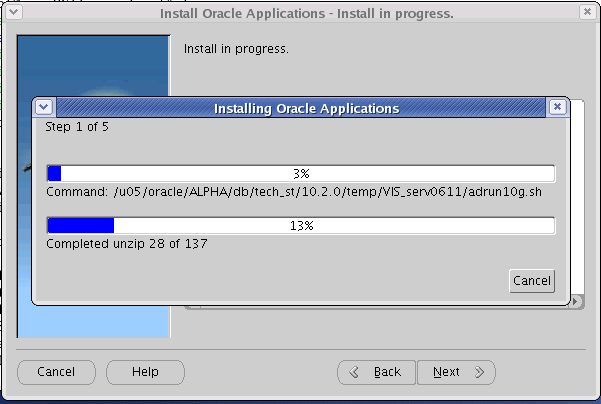The image size is (601, 404).
Task: Click the Installing Oracle Applications title bar
Action: pyautogui.click(x=301, y=108)
